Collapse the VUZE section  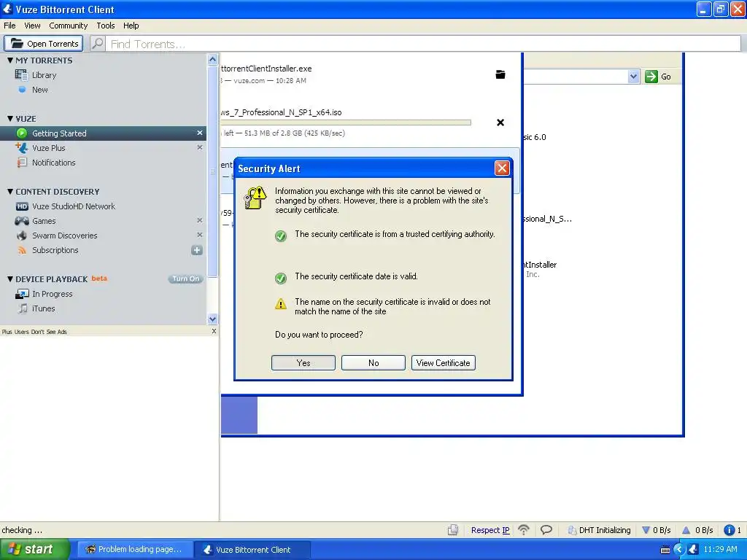pos(10,119)
